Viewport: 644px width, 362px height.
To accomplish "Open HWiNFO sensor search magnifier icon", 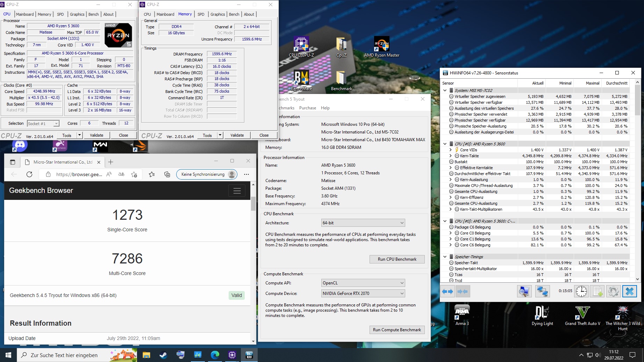I will pyautogui.click(x=524, y=291).
